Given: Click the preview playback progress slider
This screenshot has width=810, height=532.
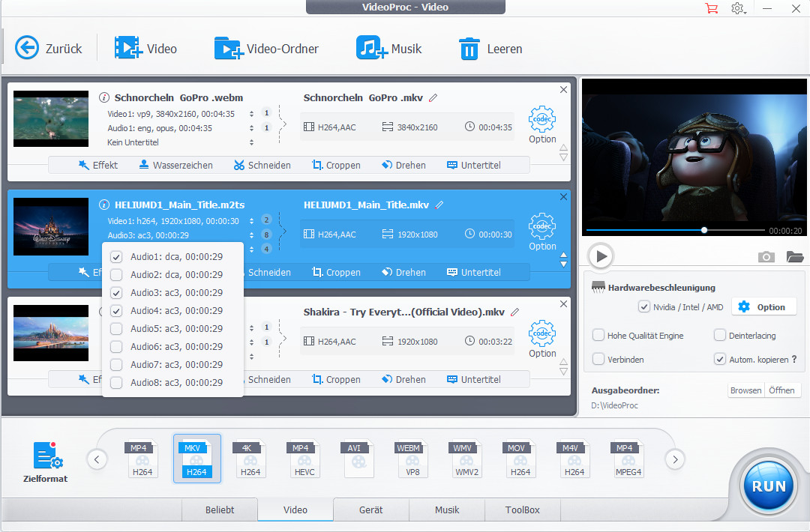Looking at the screenshot, I should [x=675, y=230].
